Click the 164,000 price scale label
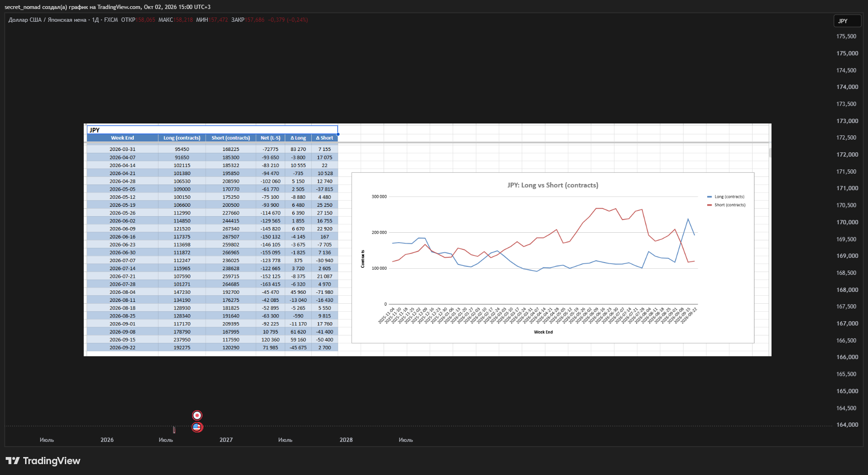Image resolution: width=868 pixels, height=475 pixels. pyautogui.click(x=847, y=425)
